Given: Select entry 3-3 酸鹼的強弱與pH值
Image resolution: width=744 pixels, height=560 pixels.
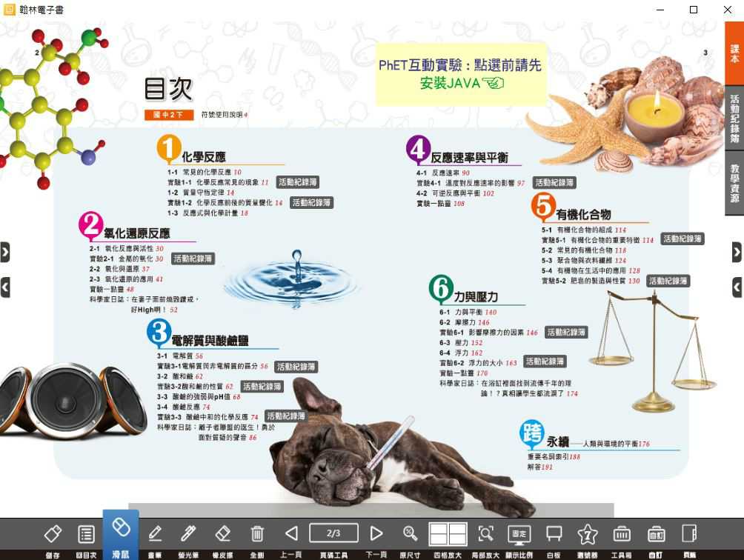Looking at the screenshot, I should click(x=199, y=396).
